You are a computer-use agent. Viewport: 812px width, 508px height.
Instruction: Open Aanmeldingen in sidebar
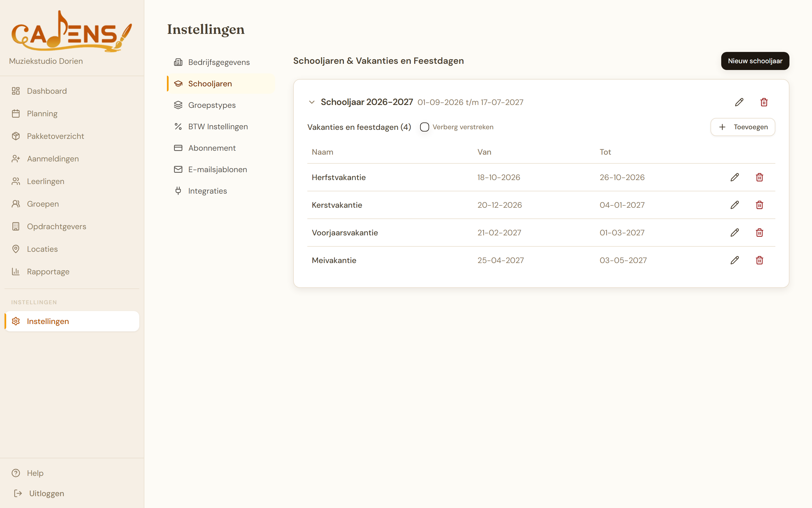(x=72, y=159)
